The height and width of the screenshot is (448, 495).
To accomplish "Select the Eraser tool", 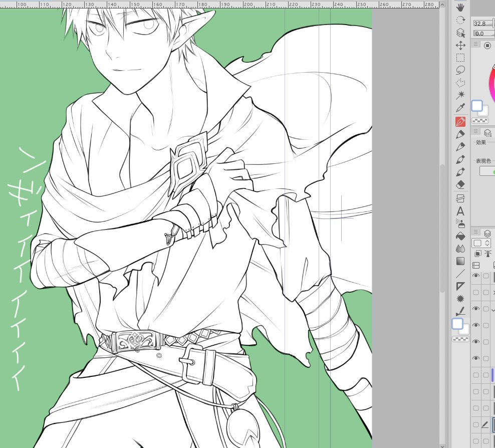I will click(x=460, y=185).
